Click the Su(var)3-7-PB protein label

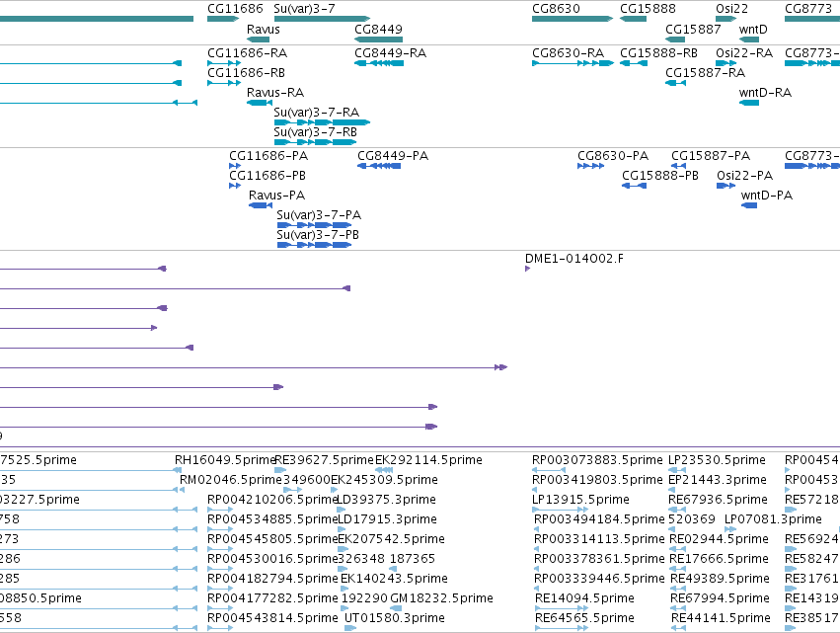click(318, 235)
